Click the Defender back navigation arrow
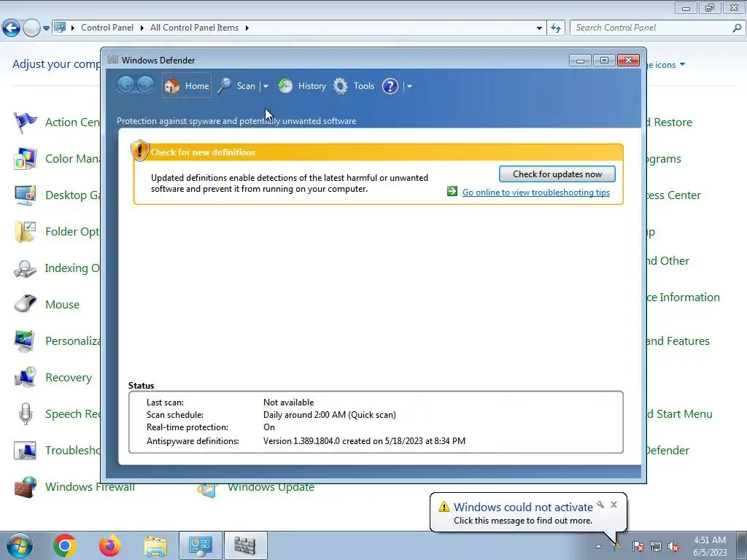747x560 pixels. click(125, 85)
